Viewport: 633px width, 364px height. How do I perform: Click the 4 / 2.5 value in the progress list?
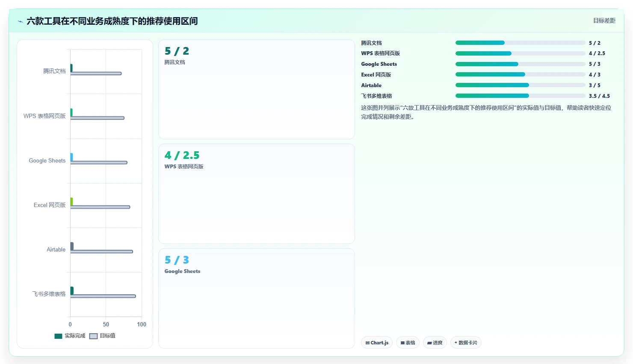[x=597, y=53]
